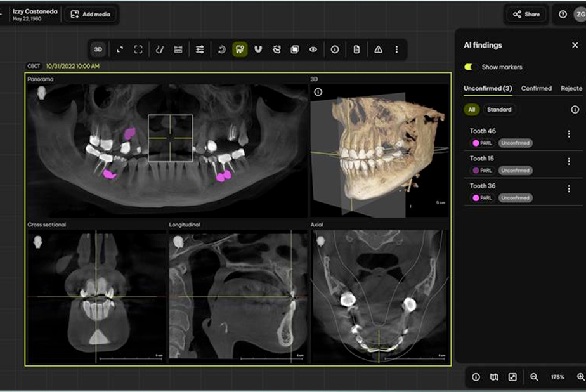Screen dimensions: 586x392
Task: Click the pink marker at lower tooth 46
Action: coord(109,174)
